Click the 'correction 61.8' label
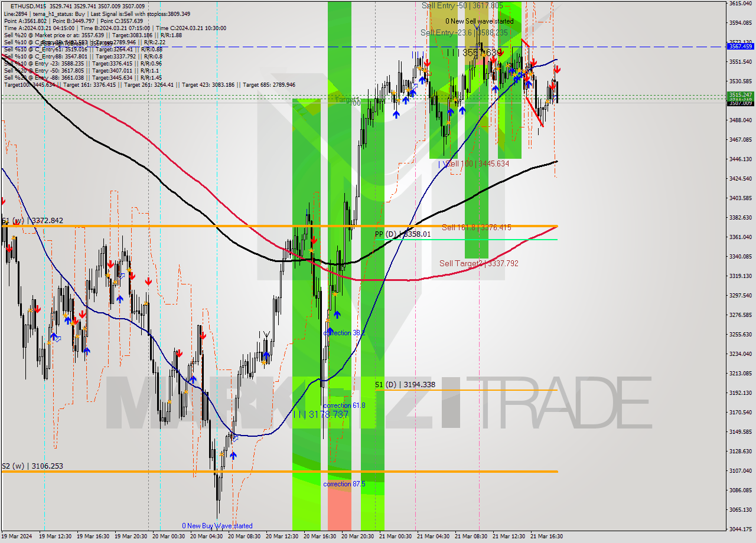This screenshot has width=756, height=543. click(344, 405)
